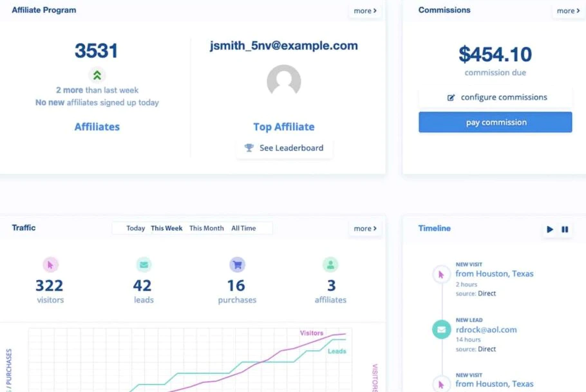Click the affiliates person icon in Traffic
This screenshot has height=392, width=586.
[330, 265]
